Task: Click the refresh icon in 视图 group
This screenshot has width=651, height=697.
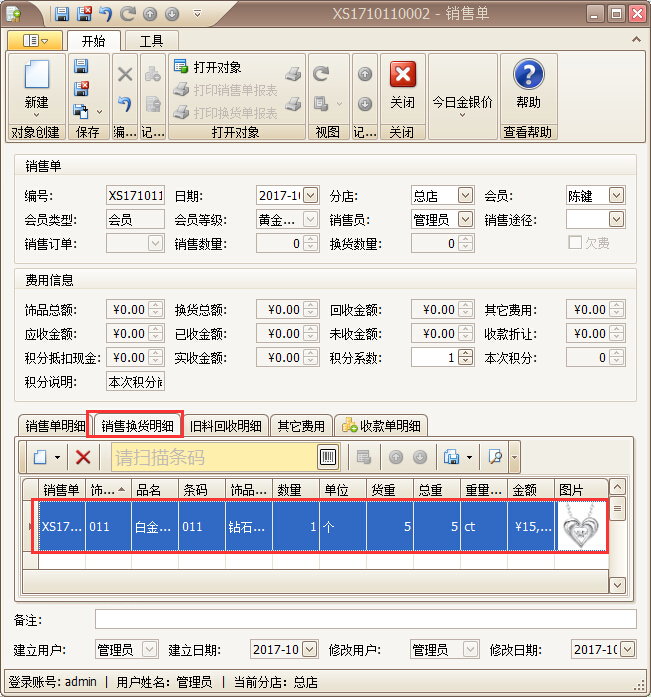Action: [321, 74]
